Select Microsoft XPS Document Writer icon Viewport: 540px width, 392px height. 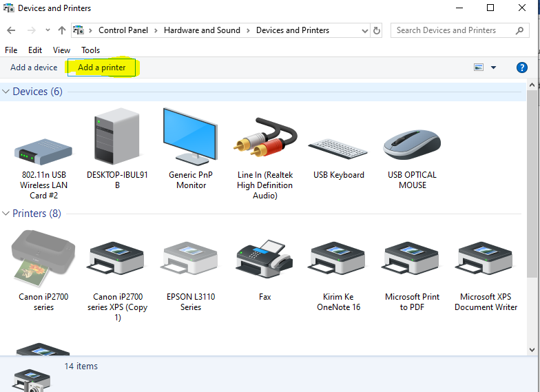(485, 258)
